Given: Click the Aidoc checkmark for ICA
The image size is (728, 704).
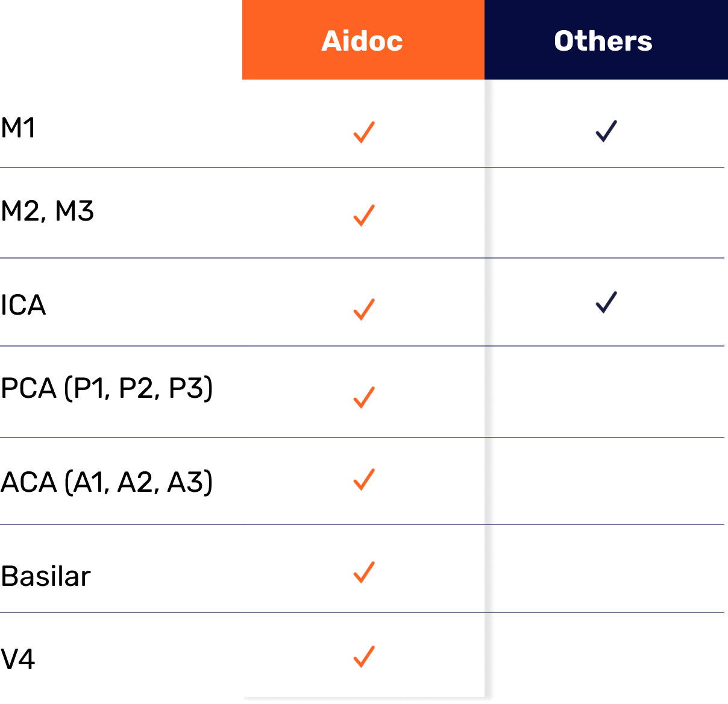Looking at the screenshot, I should (x=364, y=309).
